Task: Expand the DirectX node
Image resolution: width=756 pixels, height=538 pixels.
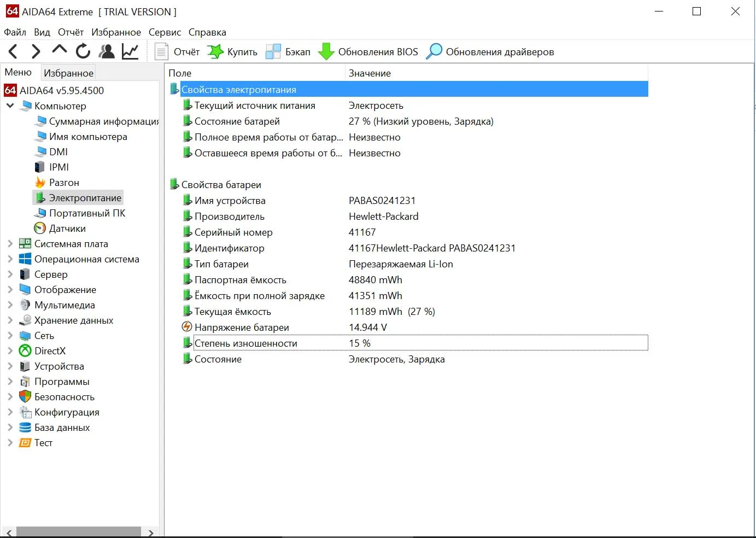Action: click(x=10, y=351)
